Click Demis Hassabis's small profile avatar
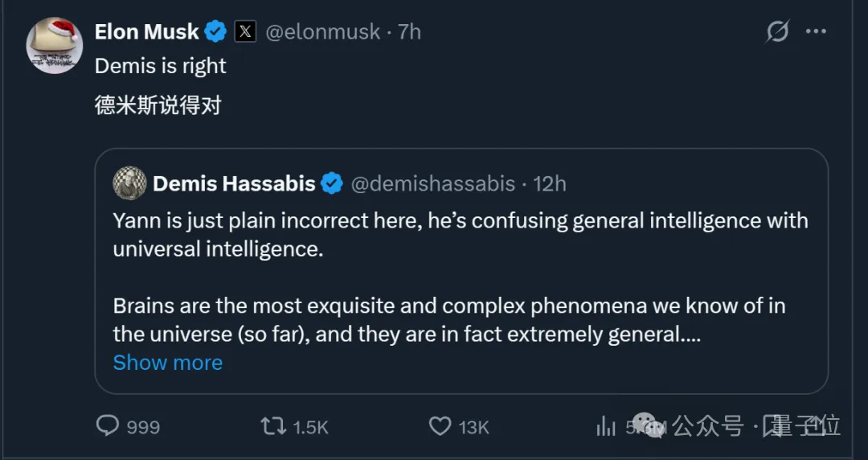 129,183
